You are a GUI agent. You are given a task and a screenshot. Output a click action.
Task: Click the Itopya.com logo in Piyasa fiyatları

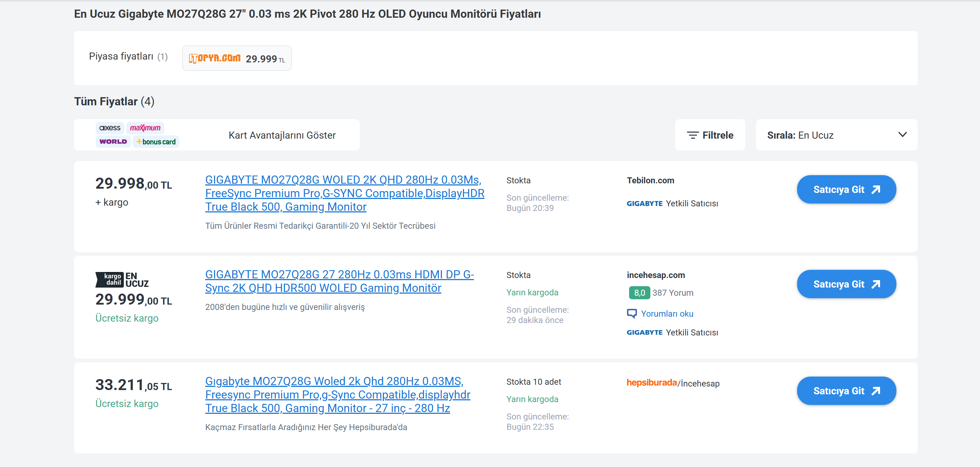point(214,58)
